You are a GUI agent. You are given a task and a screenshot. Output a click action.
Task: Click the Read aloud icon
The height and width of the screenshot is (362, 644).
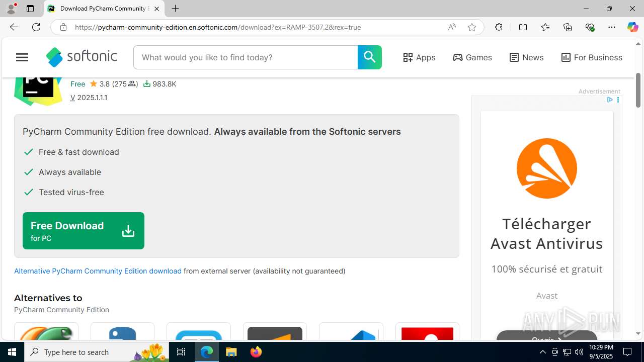[452, 27]
